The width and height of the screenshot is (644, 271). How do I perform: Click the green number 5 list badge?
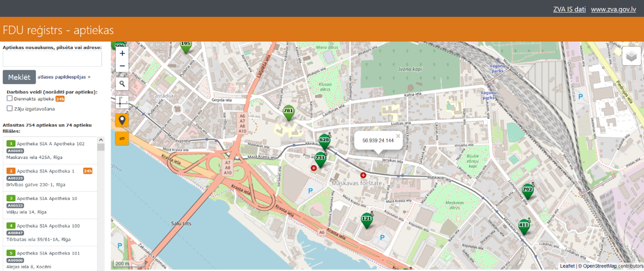click(x=11, y=253)
